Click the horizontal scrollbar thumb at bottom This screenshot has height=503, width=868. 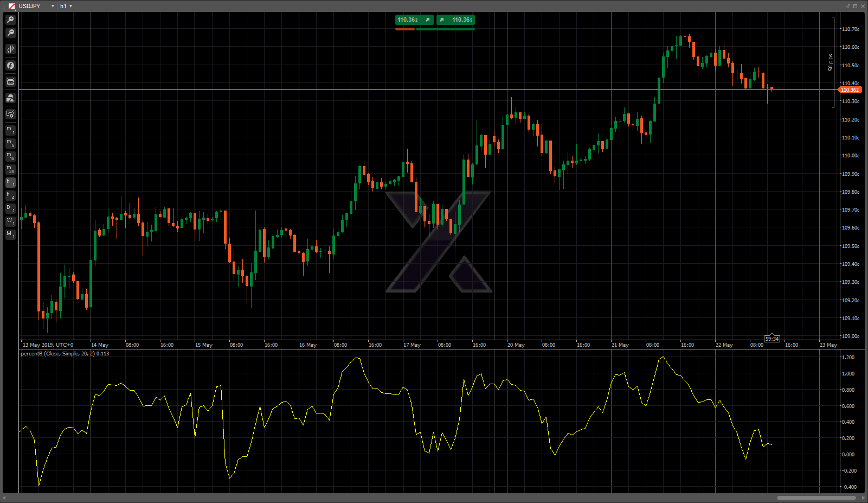tap(816, 498)
